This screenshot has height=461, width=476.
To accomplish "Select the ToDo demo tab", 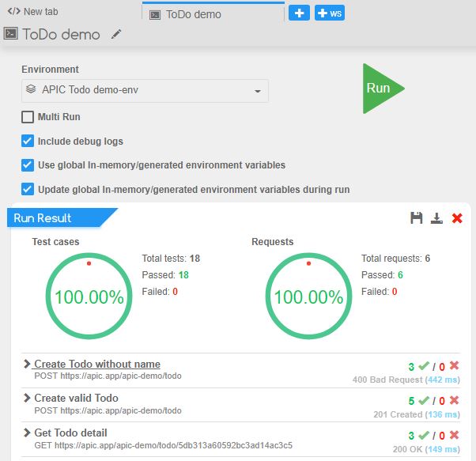I will click(193, 14).
